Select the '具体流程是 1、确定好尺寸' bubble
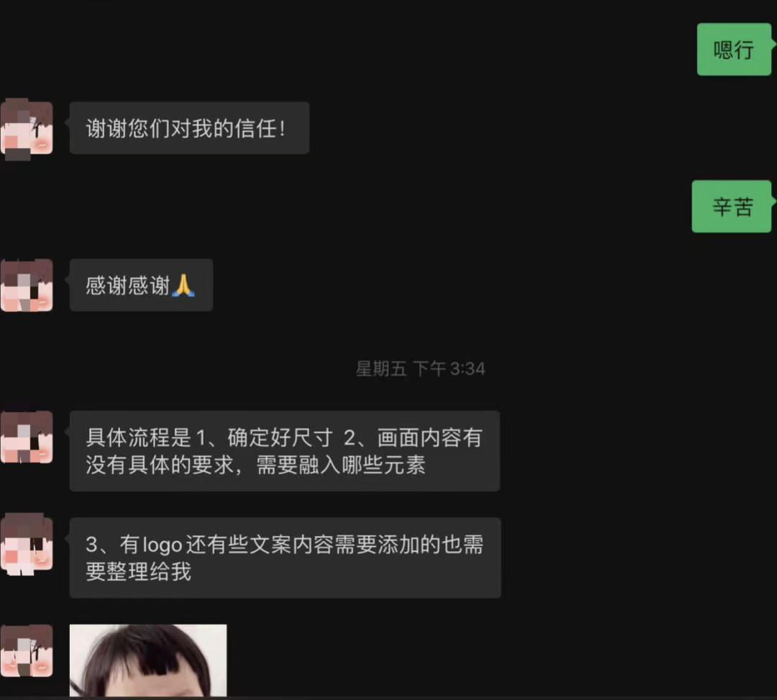 [284, 451]
